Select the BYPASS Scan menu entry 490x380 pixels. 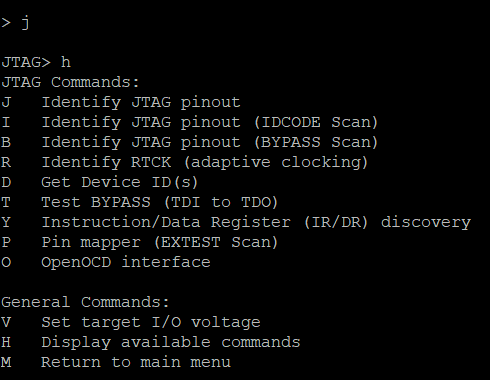[x=190, y=142]
